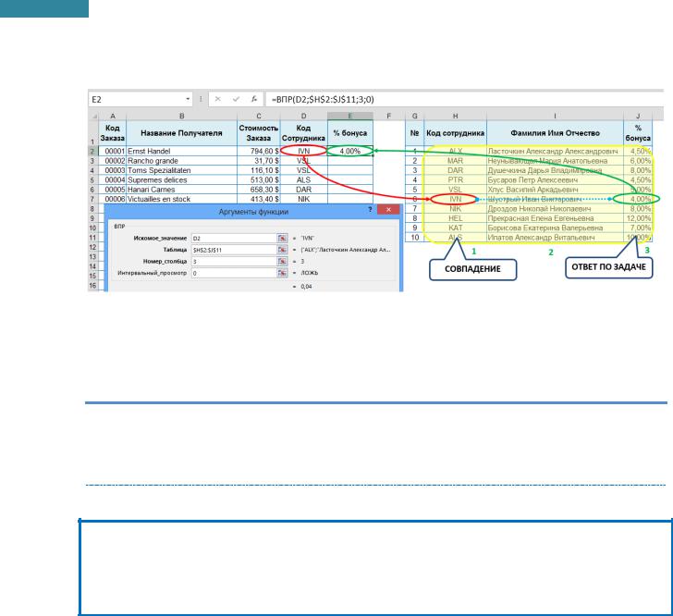Select column B header
The image size is (673, 616).
pos(181,116)
